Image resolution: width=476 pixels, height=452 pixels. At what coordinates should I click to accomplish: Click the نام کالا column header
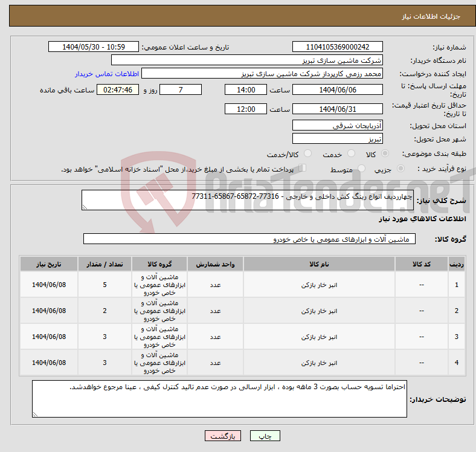point(319,264)
